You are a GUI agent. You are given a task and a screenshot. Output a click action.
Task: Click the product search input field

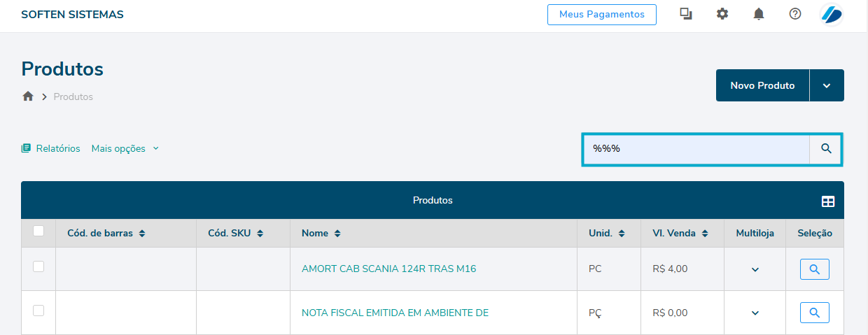pos(696,148)
